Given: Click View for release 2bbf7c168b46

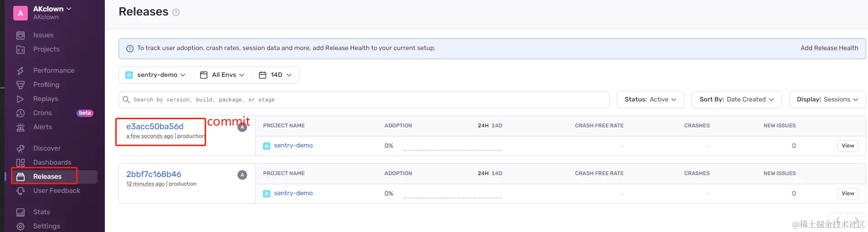Looking at the screenshot, I should [847, 193].
